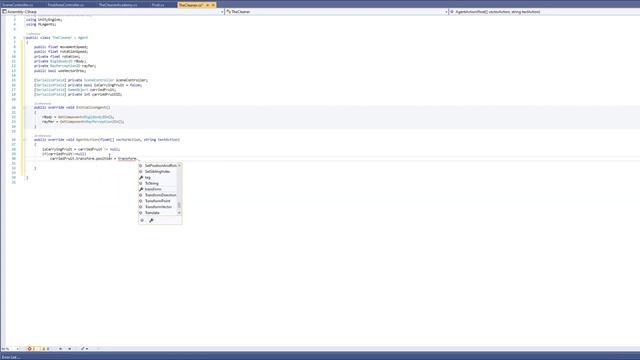Pick the tag property suggestion

coord(158,178)
